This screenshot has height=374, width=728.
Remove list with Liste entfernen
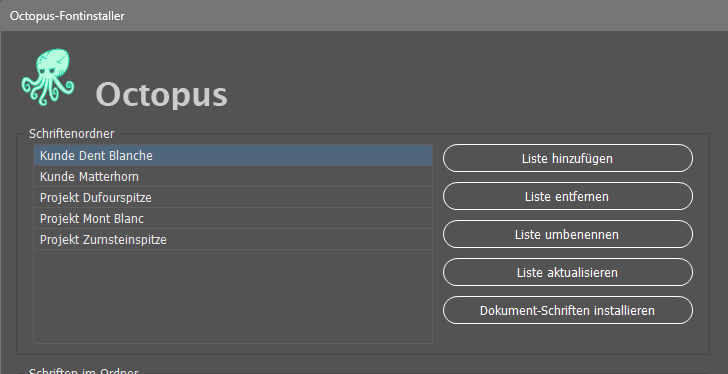point(567,196)
